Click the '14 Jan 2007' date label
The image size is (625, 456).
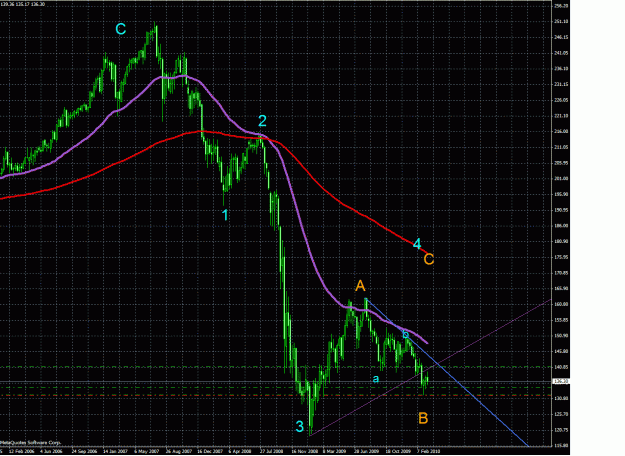point(115,452)
